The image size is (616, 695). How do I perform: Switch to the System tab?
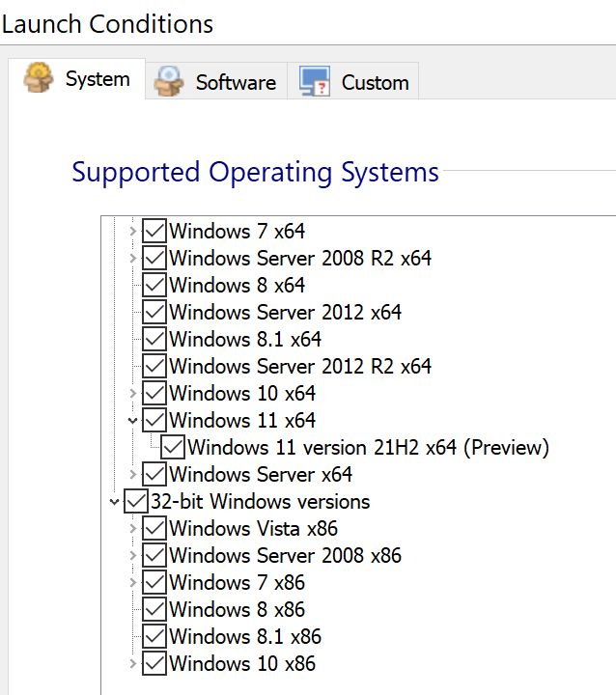tap(76, 78)
